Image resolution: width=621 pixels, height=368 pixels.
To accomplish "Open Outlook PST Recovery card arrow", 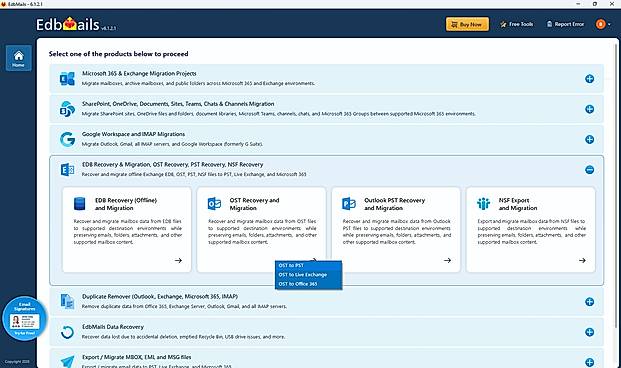I will click(448, 260).
